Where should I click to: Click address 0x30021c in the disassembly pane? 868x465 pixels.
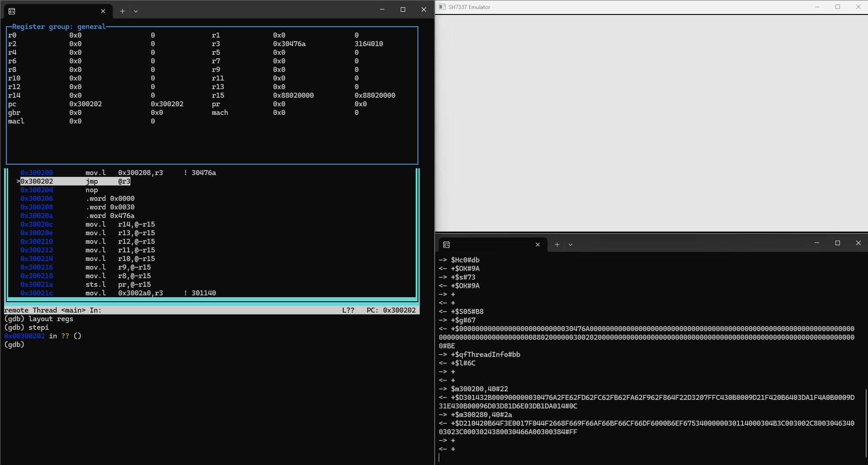coord(37,293)
